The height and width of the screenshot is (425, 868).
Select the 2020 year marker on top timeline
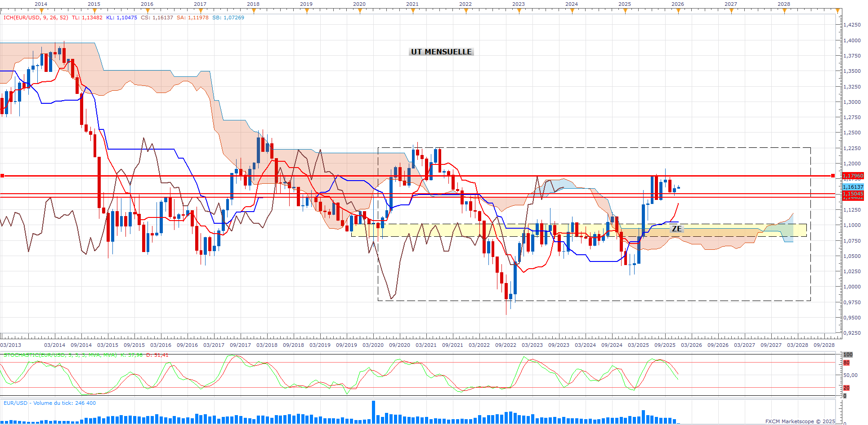click(359, 4)
